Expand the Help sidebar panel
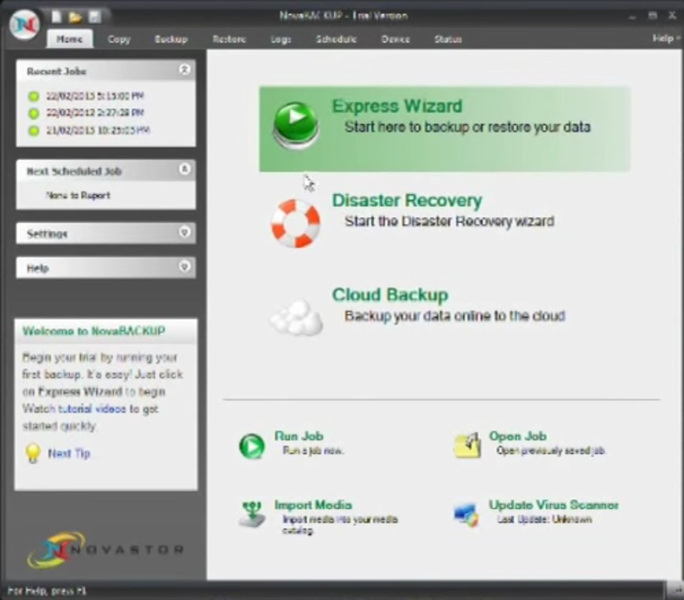Viewport: 684px width, 600px height. tap(185, 266)
